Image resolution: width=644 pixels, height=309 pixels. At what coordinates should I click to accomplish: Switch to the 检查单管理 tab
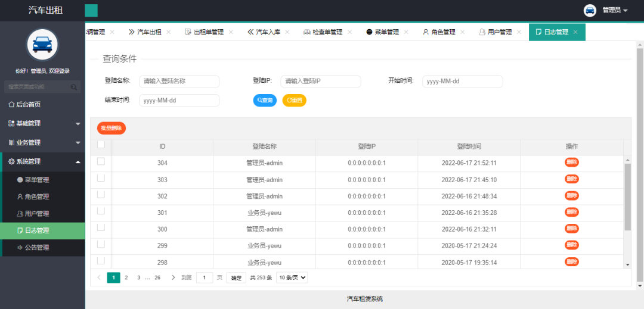(x=323, y=32)
